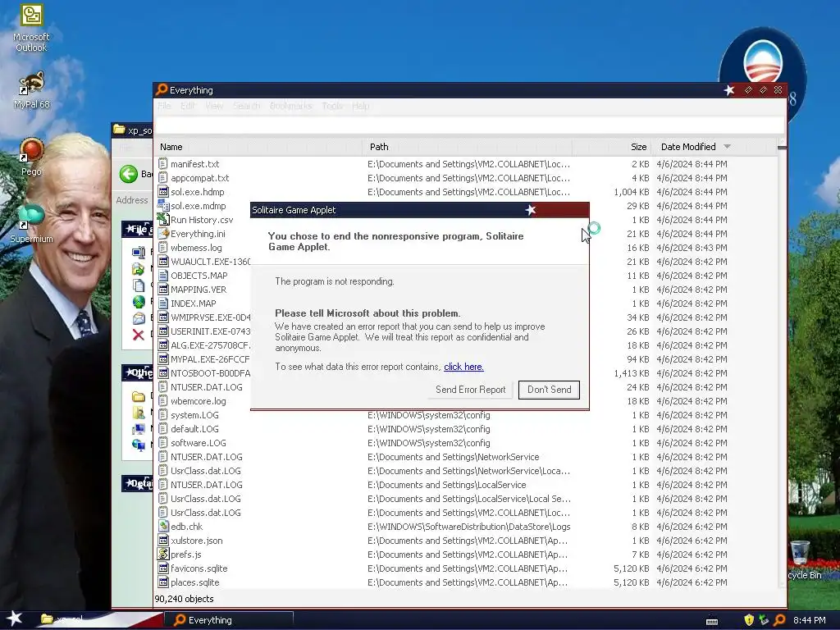Open Microsoft Outlook desktop icon

[31, 28]
